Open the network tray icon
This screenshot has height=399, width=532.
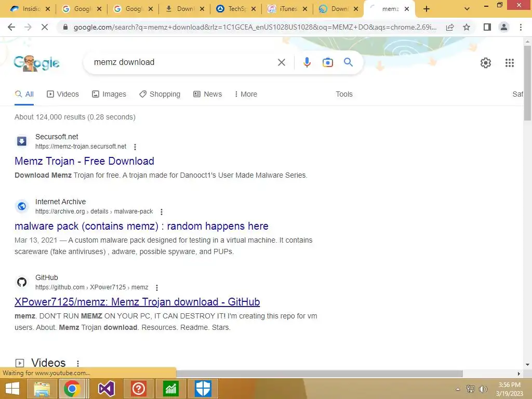(471, 389)
